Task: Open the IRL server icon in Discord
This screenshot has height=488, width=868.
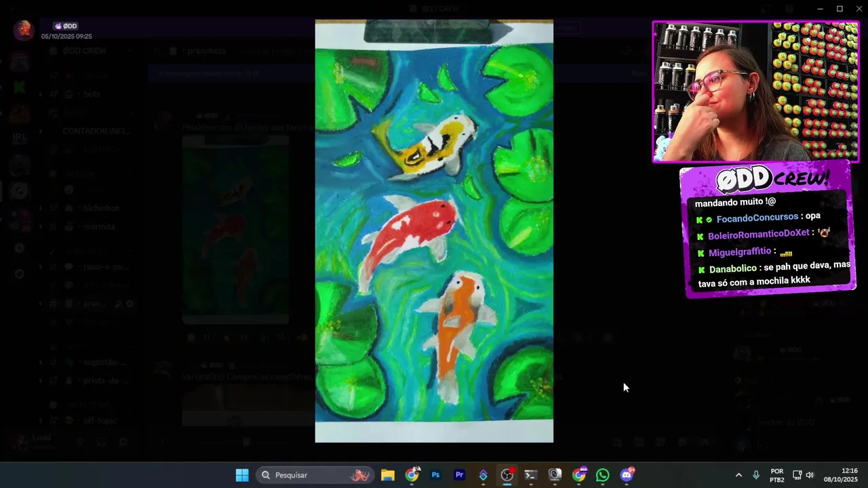Action: point(20,138)
